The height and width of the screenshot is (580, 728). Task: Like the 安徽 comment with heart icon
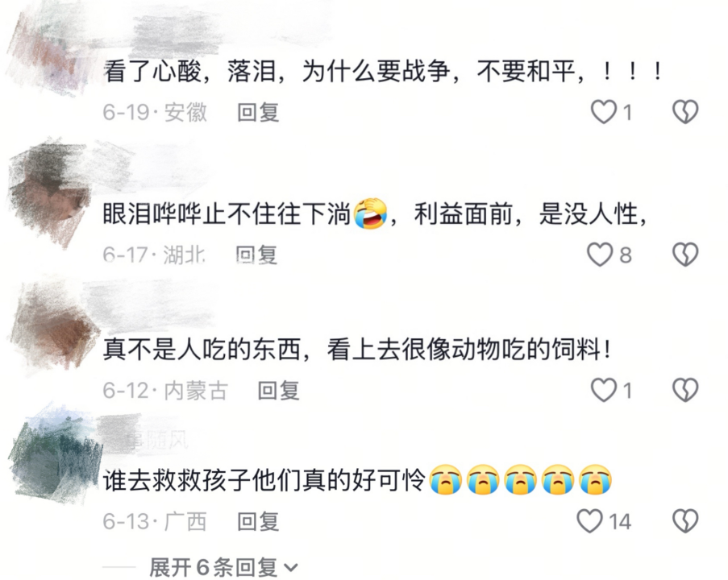coord(604,112)
